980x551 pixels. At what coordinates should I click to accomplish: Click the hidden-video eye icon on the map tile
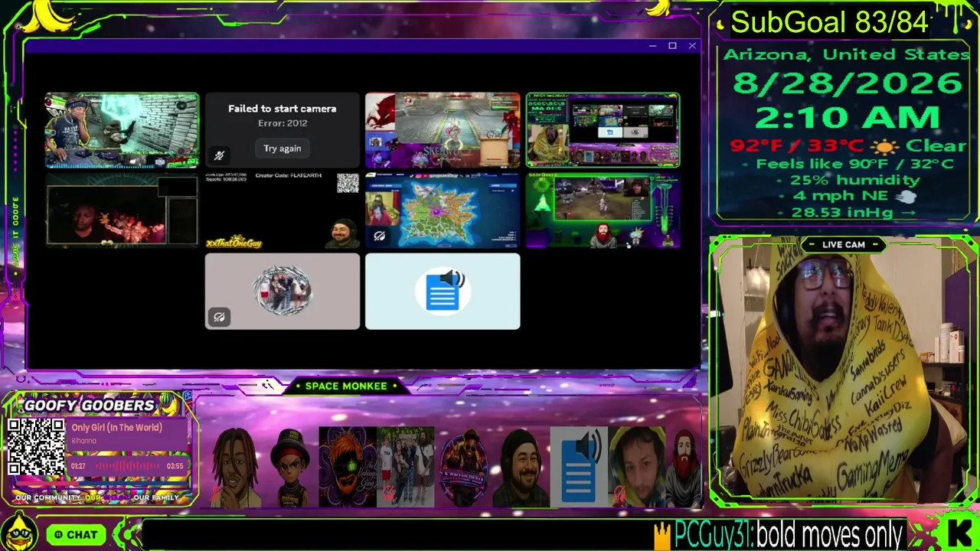(379, 236)
